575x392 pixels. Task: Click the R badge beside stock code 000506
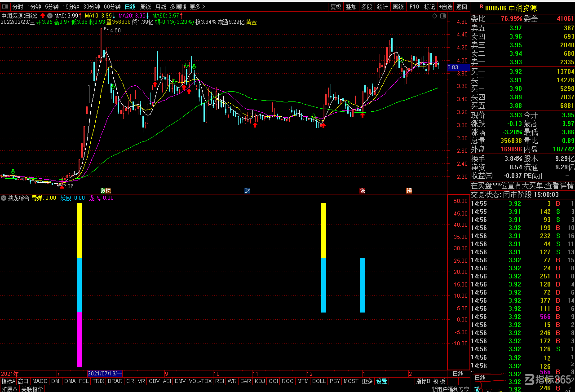pos(482,7)
